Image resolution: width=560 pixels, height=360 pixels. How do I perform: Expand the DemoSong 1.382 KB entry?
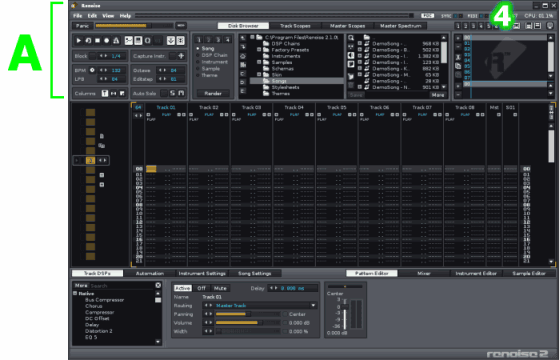(x=360, y=56)
